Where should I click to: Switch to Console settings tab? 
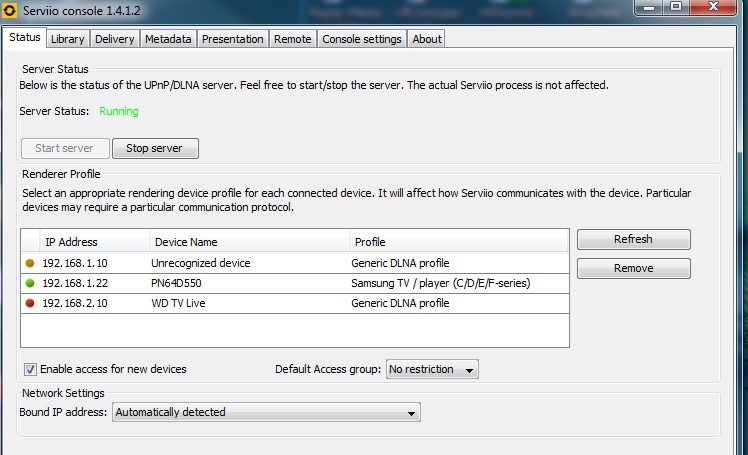(362, 39)
